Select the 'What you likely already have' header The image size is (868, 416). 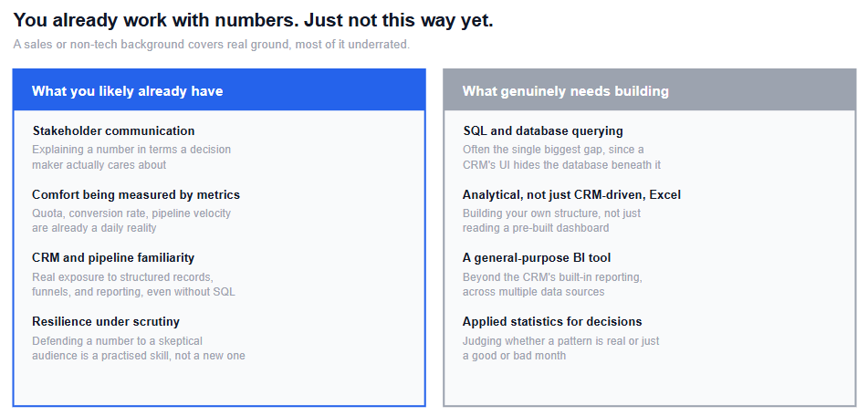click(x=219, y=90)
